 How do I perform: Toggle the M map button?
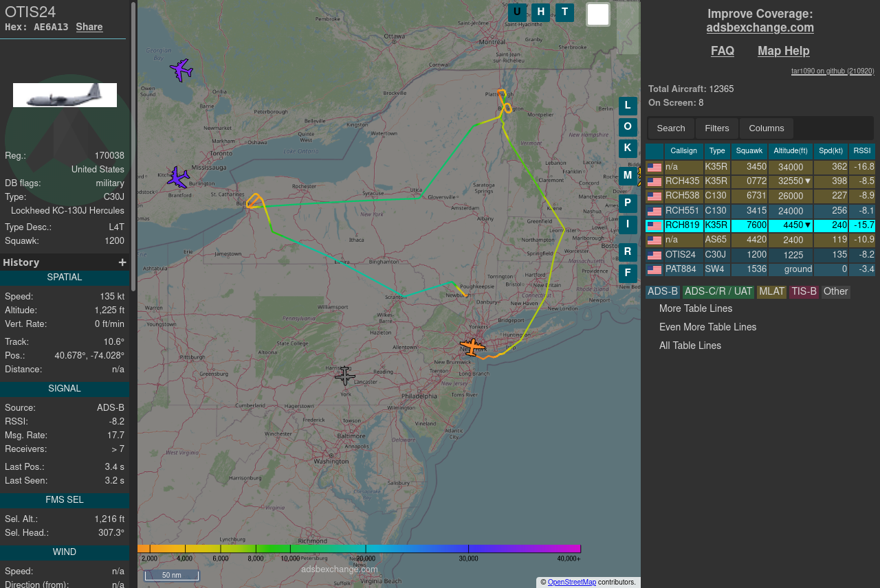[628, 176]
